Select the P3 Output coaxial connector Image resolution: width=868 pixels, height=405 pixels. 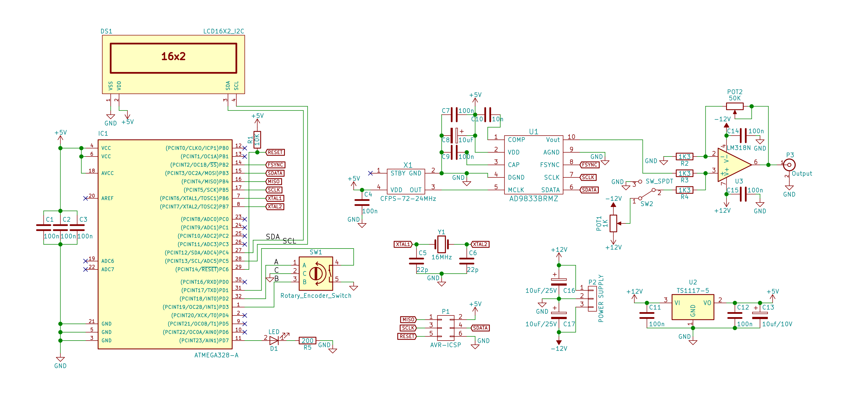(789, 165)
